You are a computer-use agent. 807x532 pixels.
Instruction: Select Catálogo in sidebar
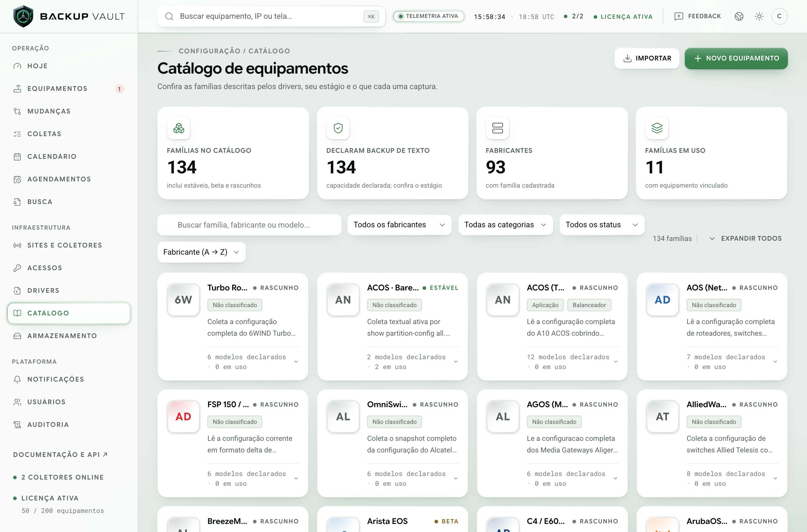click(x=69, y=313)
